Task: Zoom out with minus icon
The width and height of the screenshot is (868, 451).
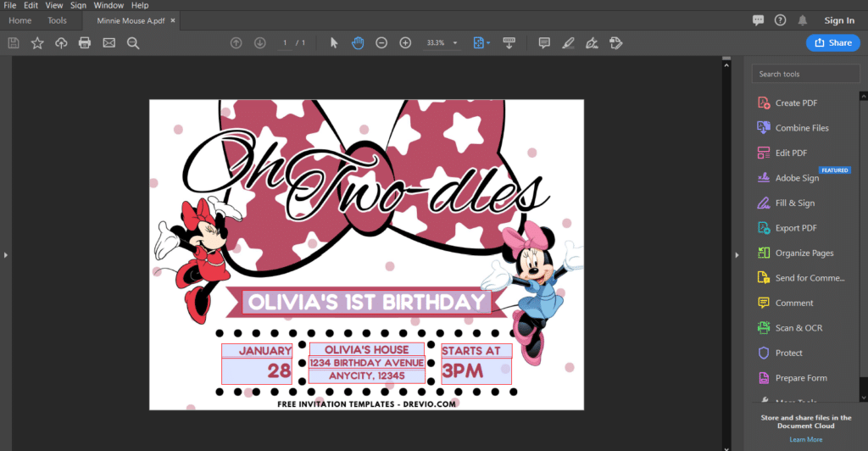Action: coord(381,42)
